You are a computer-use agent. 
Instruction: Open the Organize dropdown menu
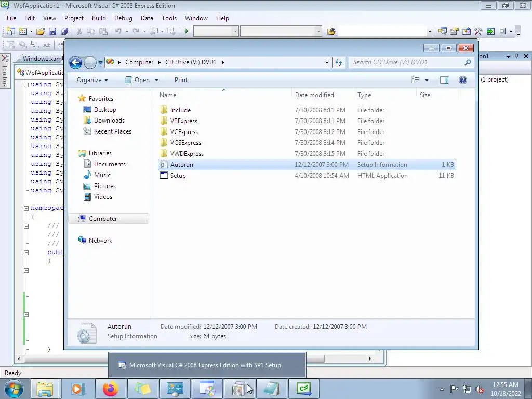click(92, 80)
